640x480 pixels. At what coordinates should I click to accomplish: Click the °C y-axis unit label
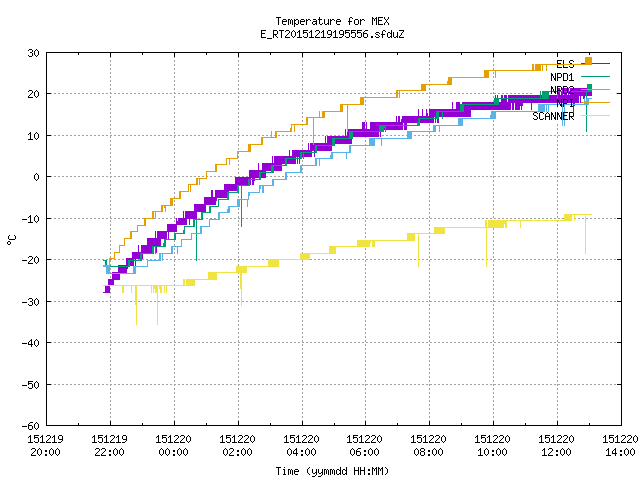point(11,240)
